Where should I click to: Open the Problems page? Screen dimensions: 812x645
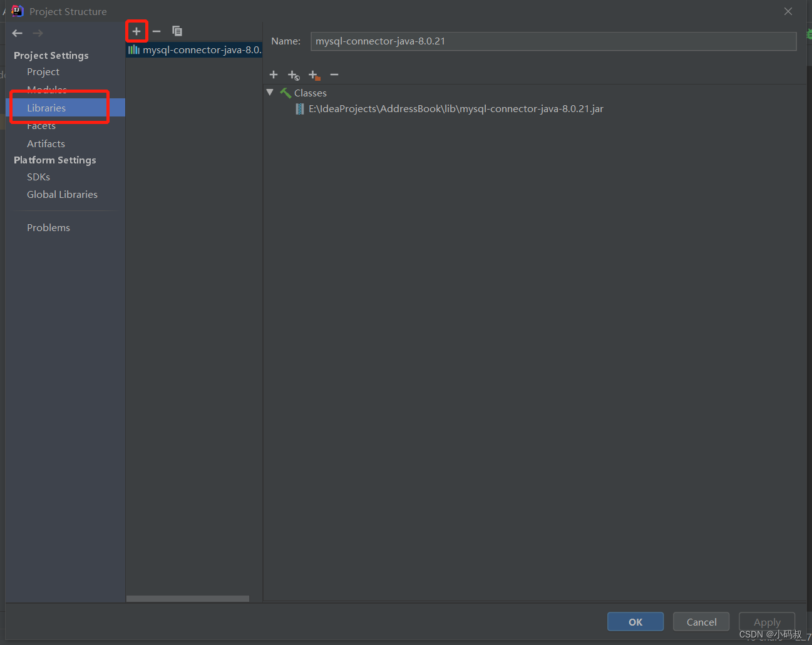pos(48,228)
